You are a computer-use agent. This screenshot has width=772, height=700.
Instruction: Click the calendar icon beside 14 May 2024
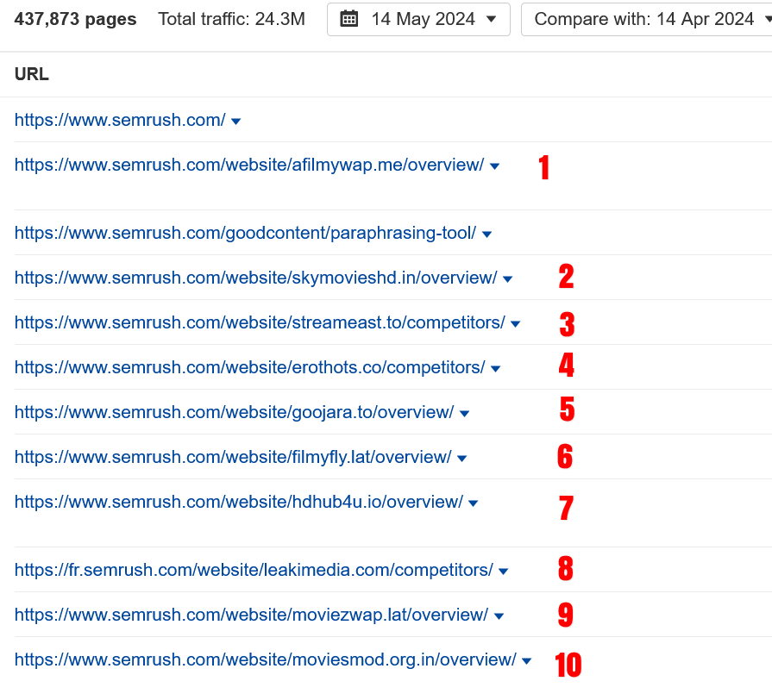point(349,19)
